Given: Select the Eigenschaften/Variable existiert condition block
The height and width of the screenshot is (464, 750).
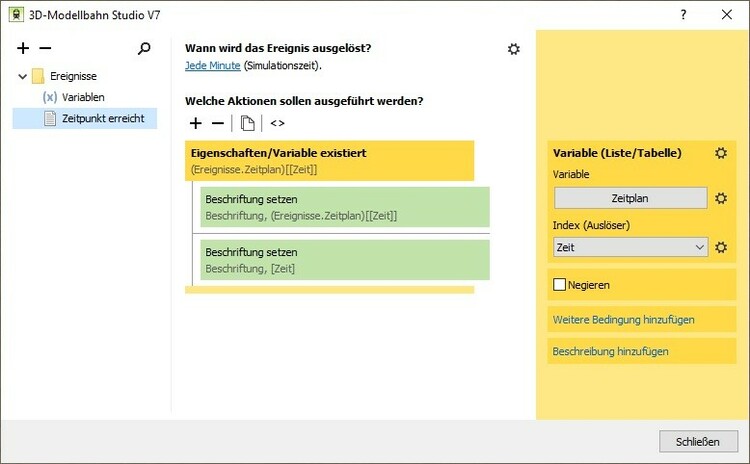Looking at the screenshot, I should [330, 161].
